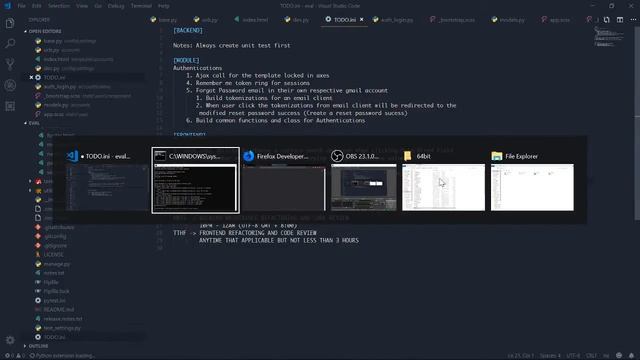Open the View menu
The width and height of the screenshot is (640, 360).
[x=82, y=6]
